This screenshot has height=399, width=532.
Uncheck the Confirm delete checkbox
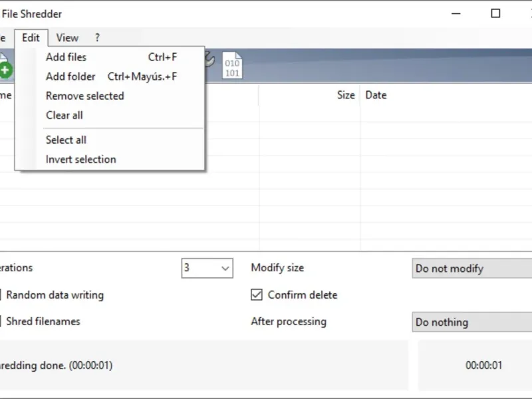coord(256,295)
